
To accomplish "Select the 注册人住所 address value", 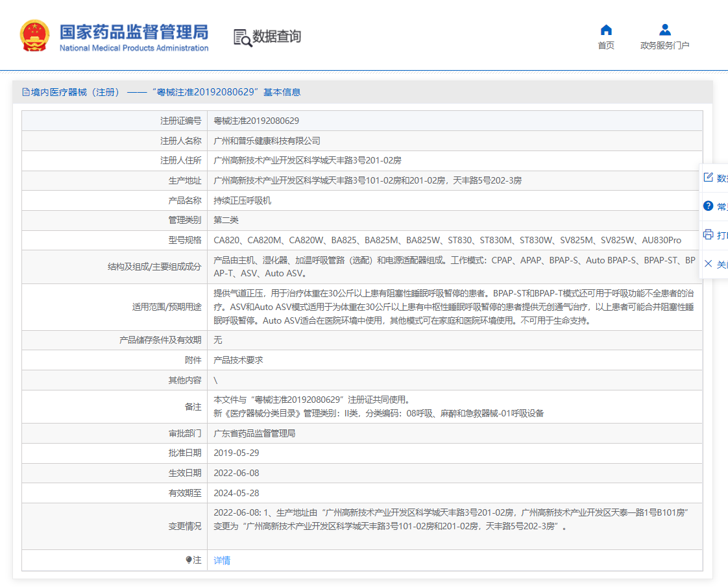I will click(x=308, y=161).
